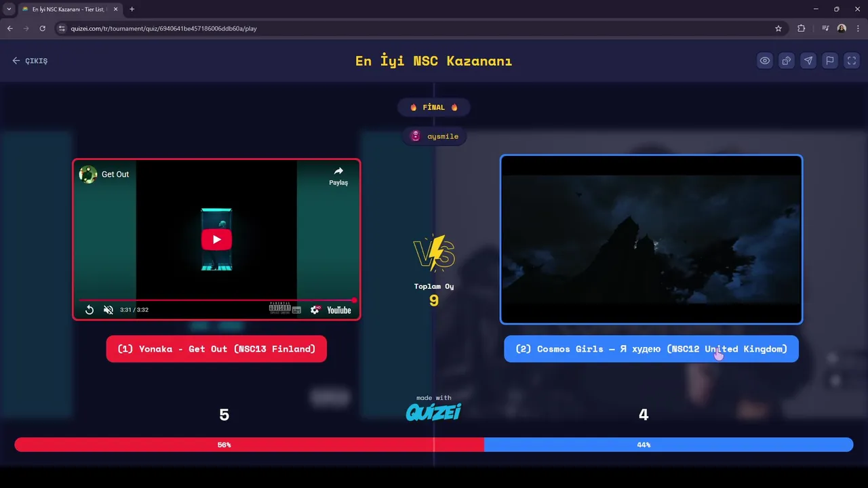Unmute the Get Out video
The width and height of the screenshot is (868, 488).
point(108,310)
